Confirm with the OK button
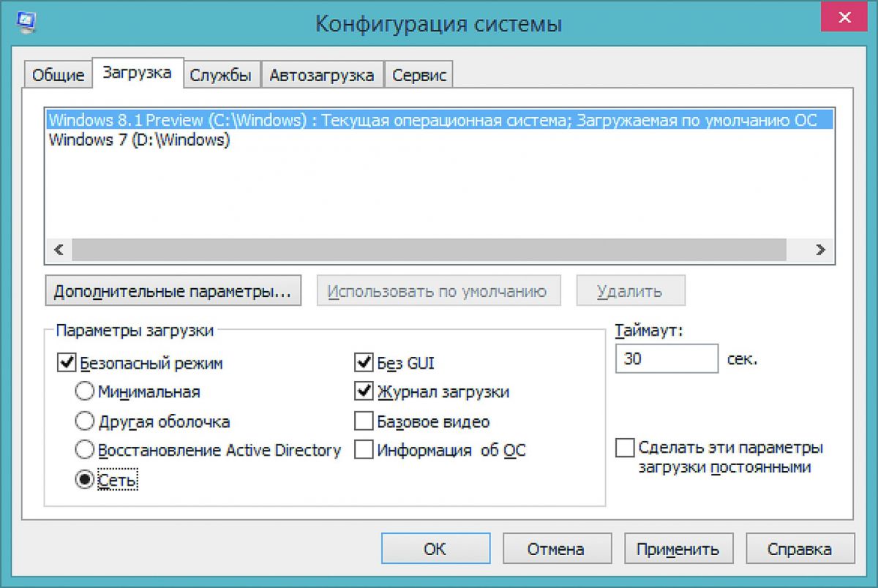Viewport: 878px width, 588px height. pos(435,549)
